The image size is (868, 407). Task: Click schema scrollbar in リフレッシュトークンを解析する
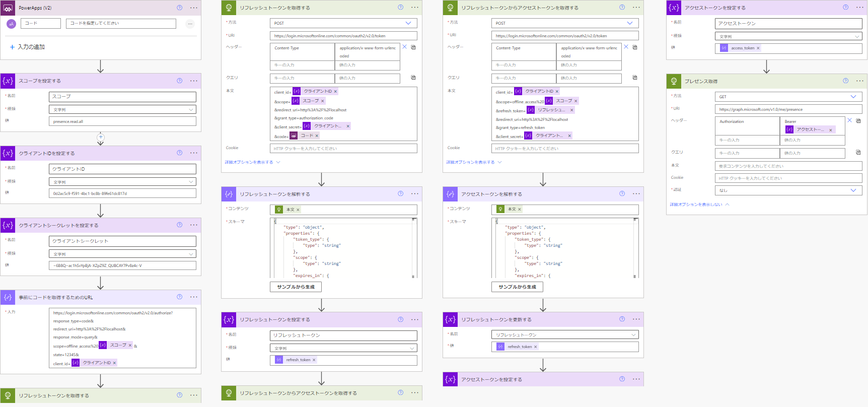414,248
